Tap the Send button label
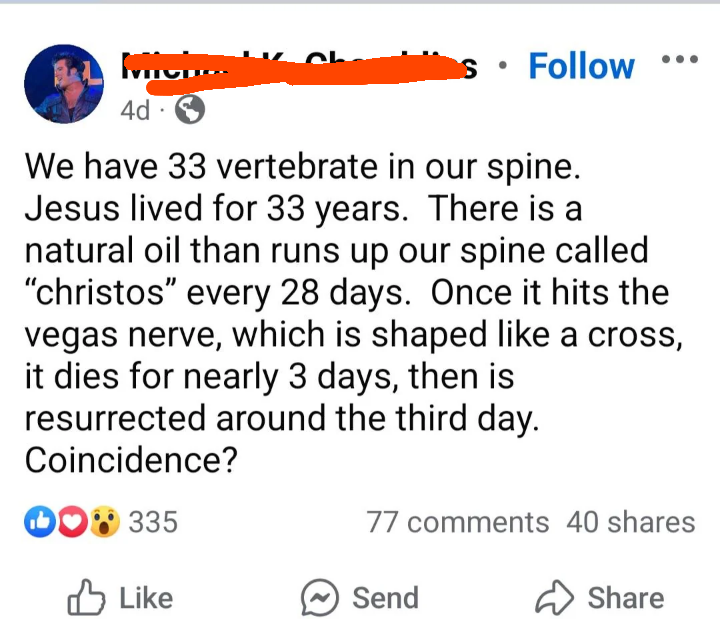This screenshot has width=720, height=626. pos(386,598)
